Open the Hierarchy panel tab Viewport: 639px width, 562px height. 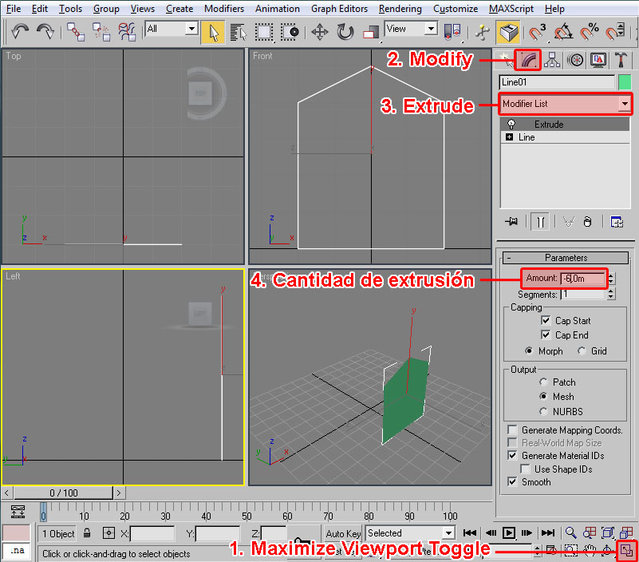pyautogui.click(x=552, y=60)
